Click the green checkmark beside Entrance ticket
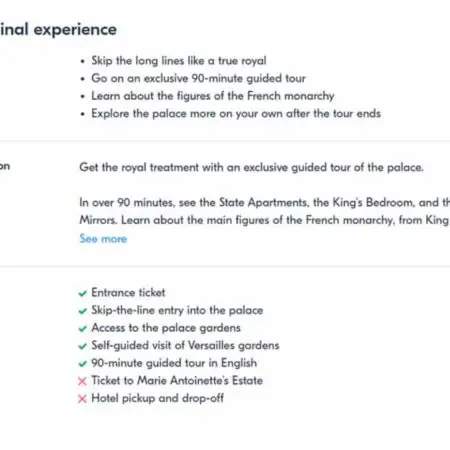450x450 pixels. coord(82,293)
